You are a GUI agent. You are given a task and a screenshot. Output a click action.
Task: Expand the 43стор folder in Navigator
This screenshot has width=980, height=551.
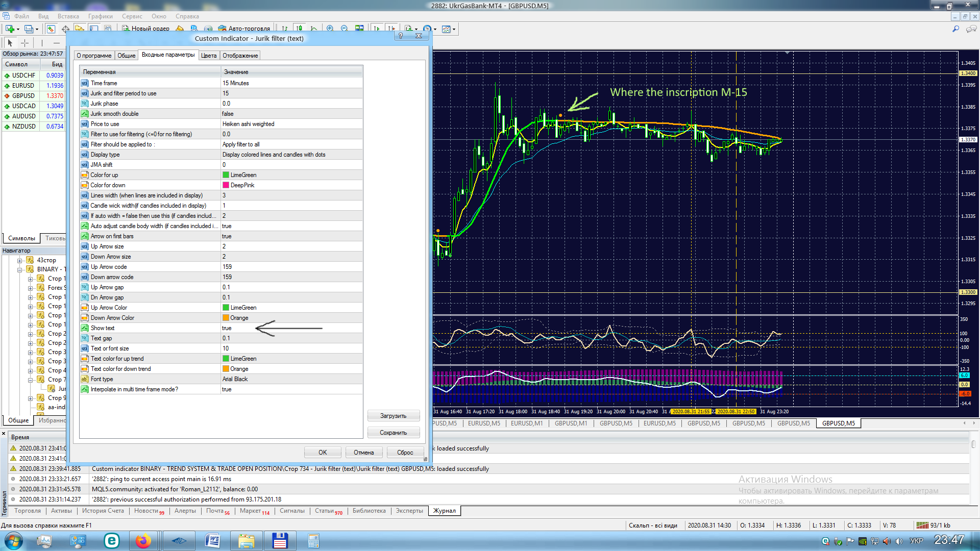(20, 260)
